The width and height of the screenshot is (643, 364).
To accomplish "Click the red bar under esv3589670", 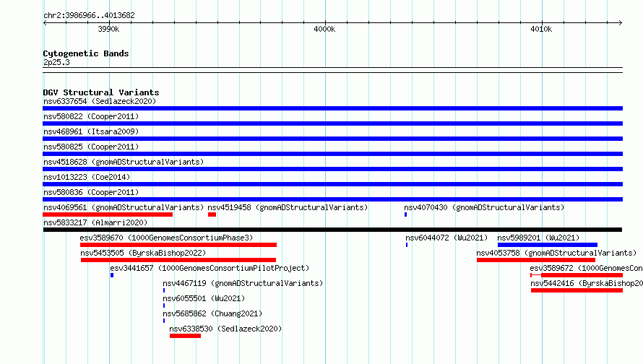I will pyautogui.click(x=178, y=245).
